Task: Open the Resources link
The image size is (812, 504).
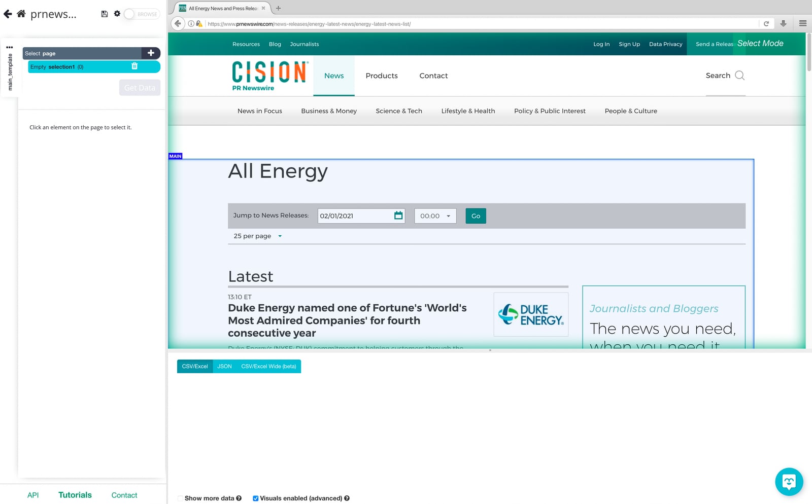Action: (x=246, y=44)
